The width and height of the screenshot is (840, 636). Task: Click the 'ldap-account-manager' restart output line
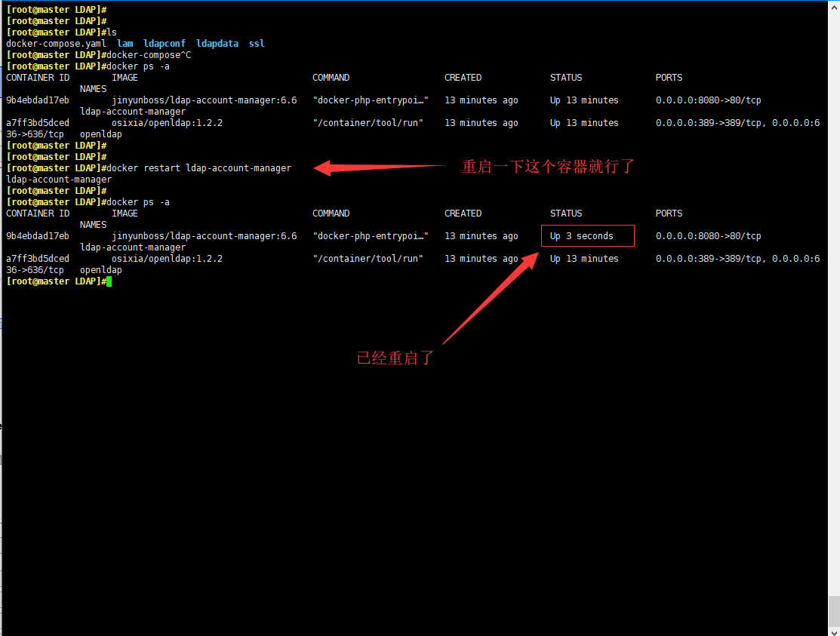pyautogui.click(x=59, y=180)
